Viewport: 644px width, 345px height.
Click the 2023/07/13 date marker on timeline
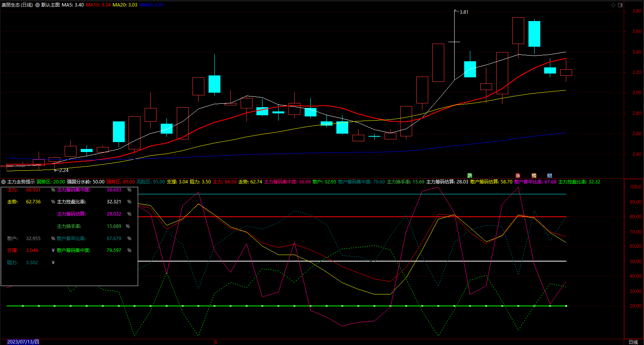(23, 342)
